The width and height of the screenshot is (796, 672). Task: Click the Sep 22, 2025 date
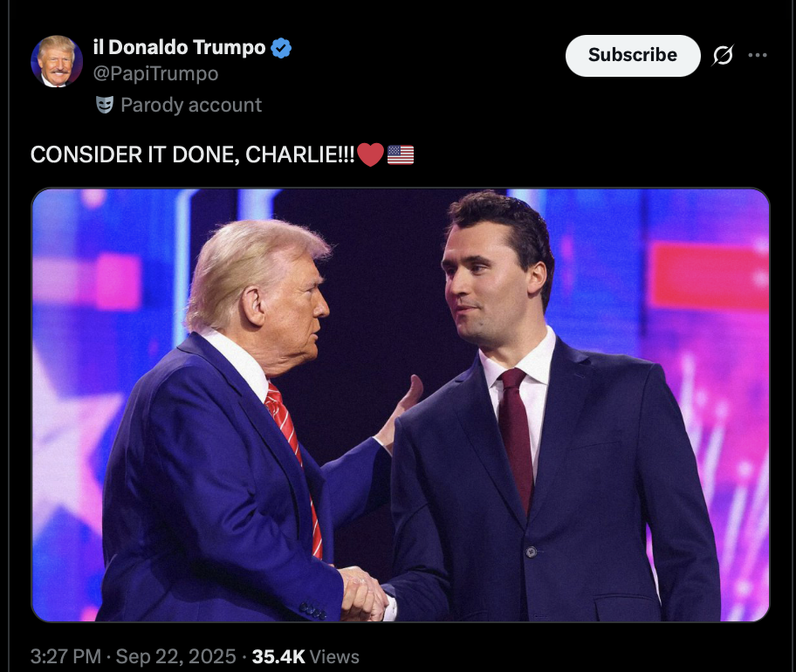[x=175, y=656]
